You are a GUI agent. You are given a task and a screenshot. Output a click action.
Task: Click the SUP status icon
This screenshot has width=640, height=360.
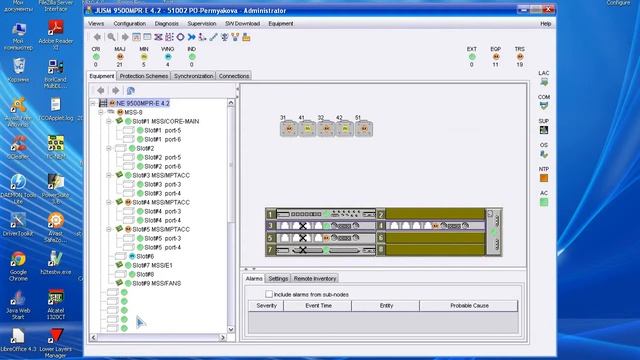point(544,130)
